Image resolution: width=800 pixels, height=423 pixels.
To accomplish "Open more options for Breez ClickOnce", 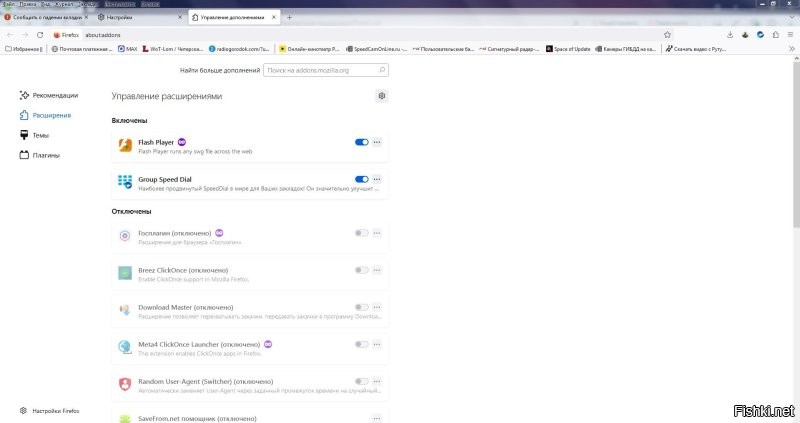I will 377,270.
